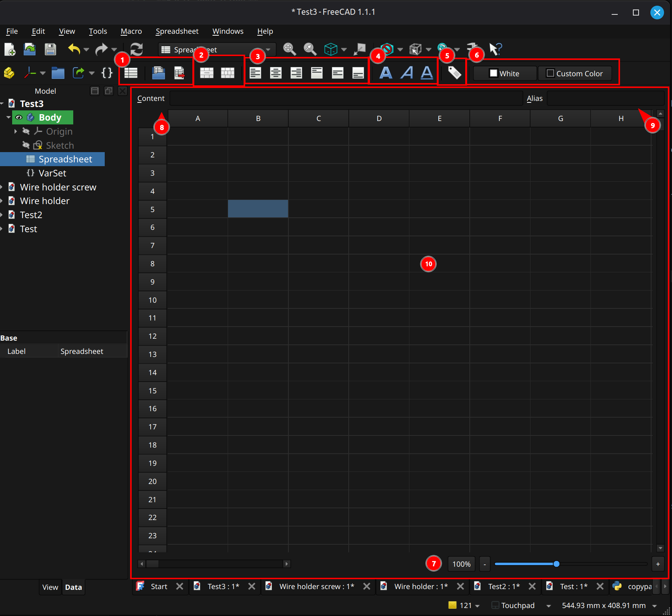Image resolution: width=672 pixels, height=616 pixels.
Task: Refresh the document with the recompute icon
Action: pyautogui.click(x=137, y=49)
